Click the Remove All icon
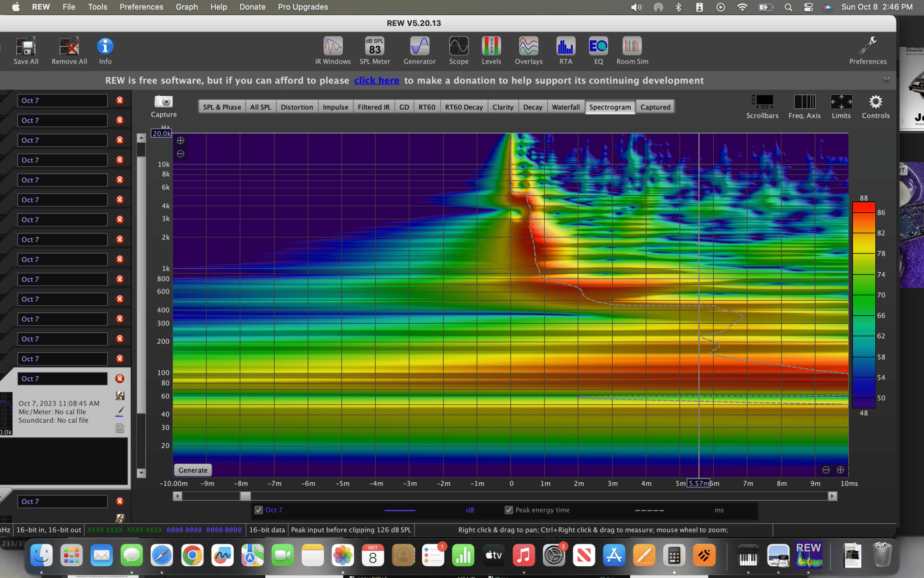Screen dimensions: 924x578 (x=69, y=50)
